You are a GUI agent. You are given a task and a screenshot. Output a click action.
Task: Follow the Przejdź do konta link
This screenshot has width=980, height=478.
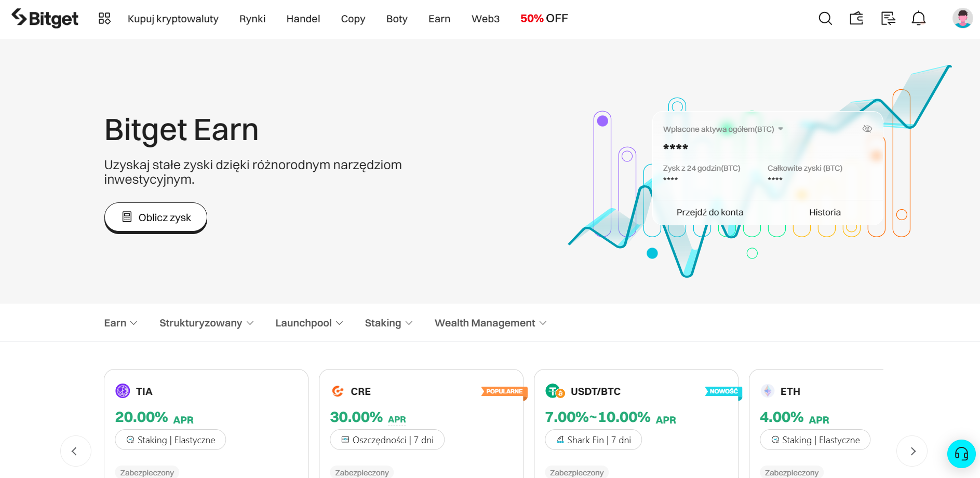[x=709, y=212]
